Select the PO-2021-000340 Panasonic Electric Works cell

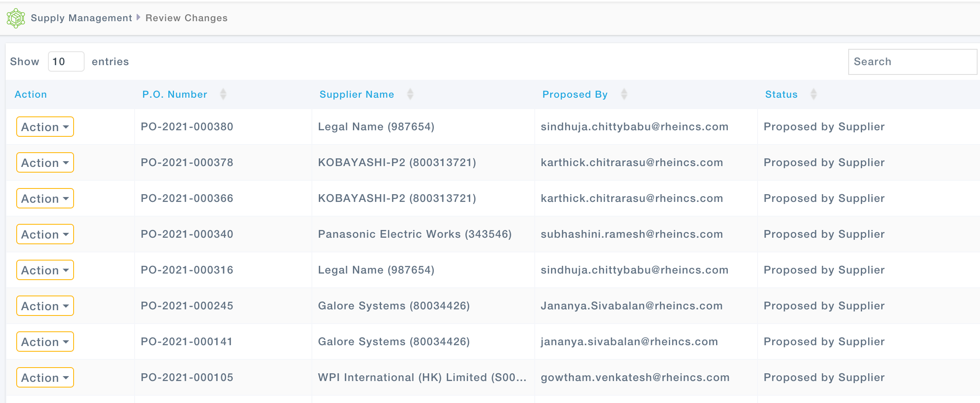[x=414, y=234]
